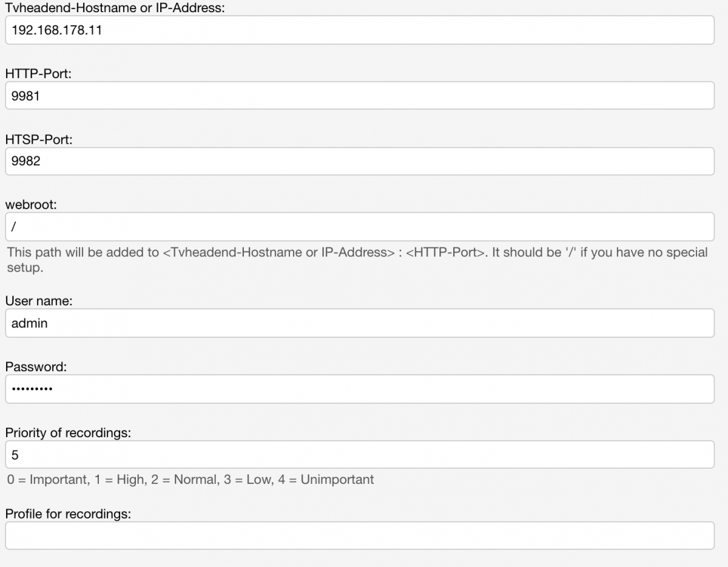Click the webroot path help description
This screenshot has width=728, height=567.
point(357,252)
